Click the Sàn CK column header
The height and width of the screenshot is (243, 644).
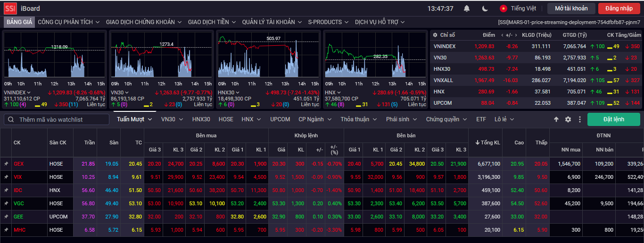click(58, 142)
